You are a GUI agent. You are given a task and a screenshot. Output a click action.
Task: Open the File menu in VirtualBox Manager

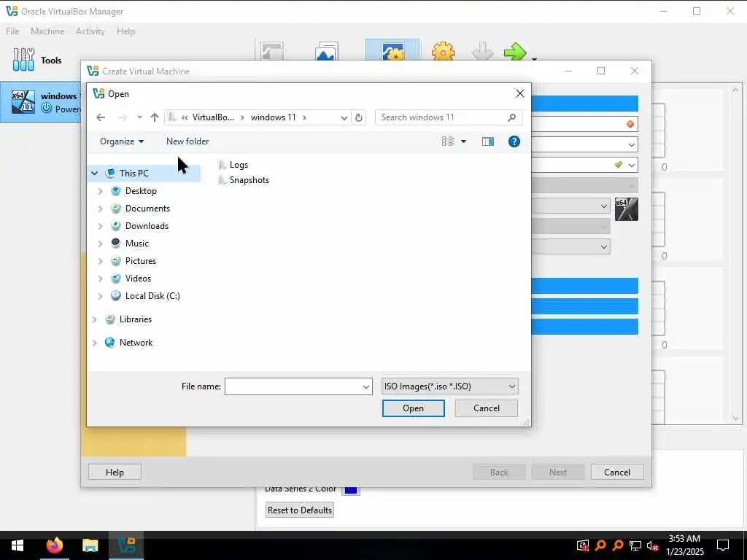13,31
